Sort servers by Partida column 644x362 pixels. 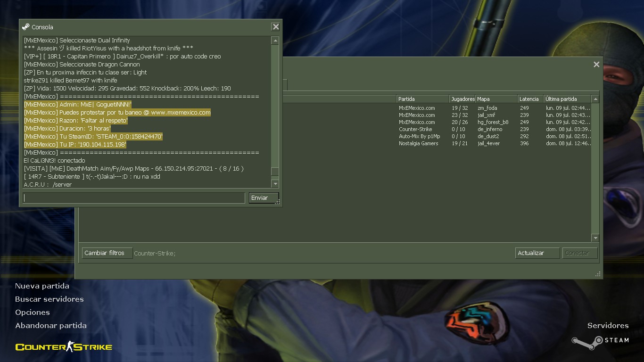(422, 99)
